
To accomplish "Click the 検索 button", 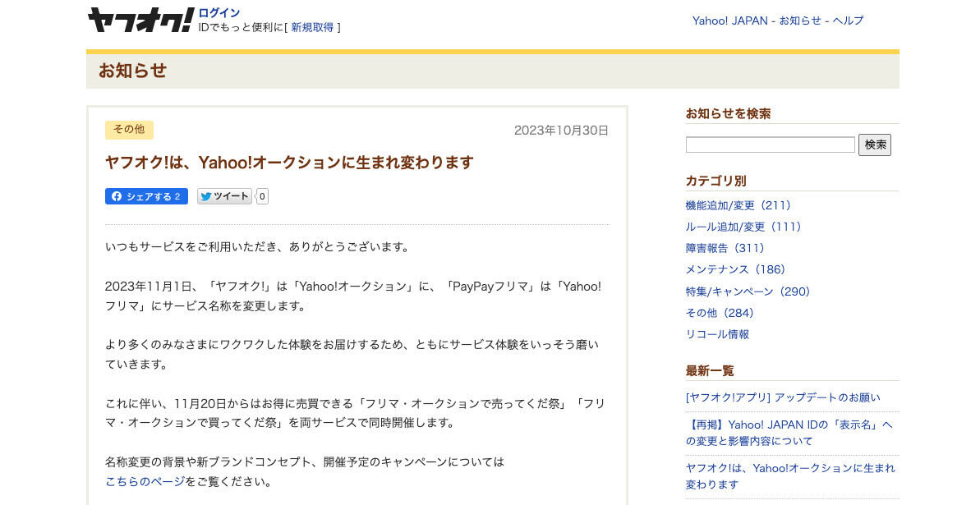I will click(x=875, y=145).
